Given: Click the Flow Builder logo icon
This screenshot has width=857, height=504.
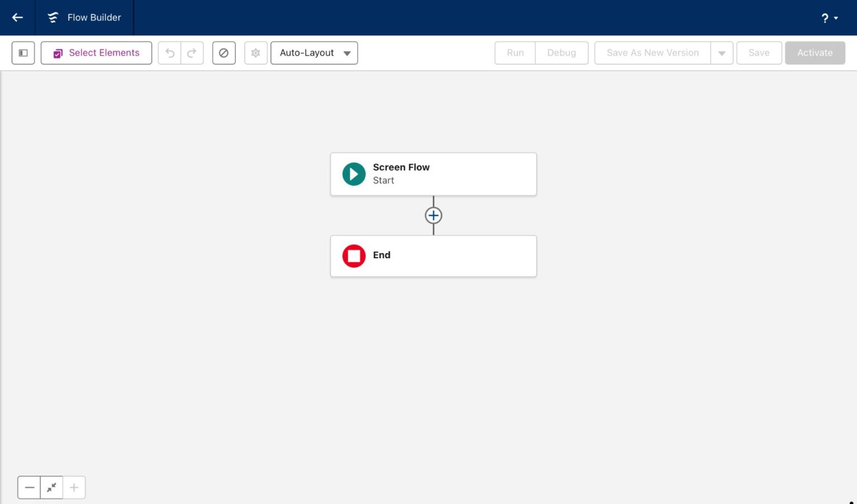Looking at the screenshot, I should click(53, 17).
